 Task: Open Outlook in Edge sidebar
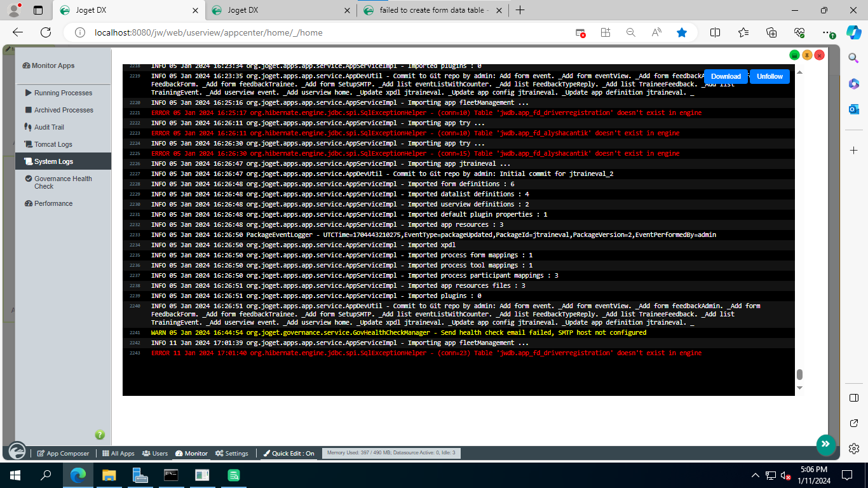(854, 109)
